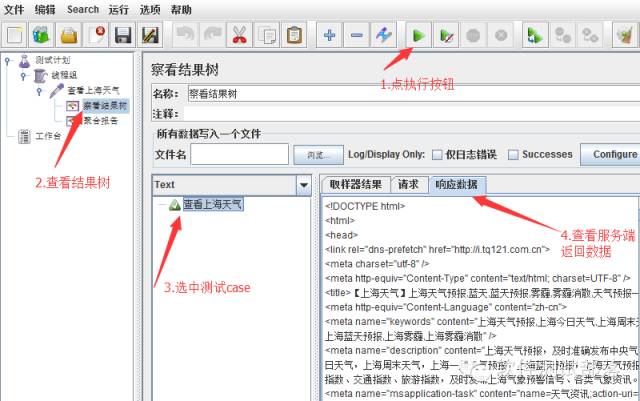
Task: Click the 名称 input field
Action: tap(413, 94)
